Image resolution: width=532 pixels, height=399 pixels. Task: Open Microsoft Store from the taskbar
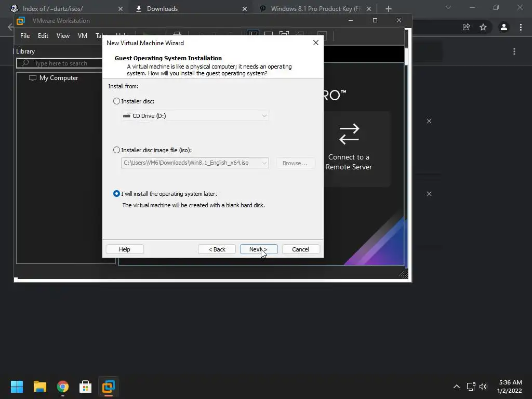click(x=86, y=387)
